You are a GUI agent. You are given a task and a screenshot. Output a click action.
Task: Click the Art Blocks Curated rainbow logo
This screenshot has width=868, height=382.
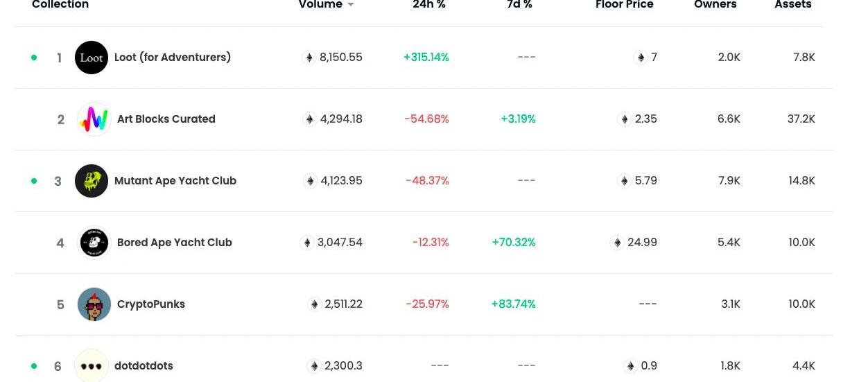94,119
